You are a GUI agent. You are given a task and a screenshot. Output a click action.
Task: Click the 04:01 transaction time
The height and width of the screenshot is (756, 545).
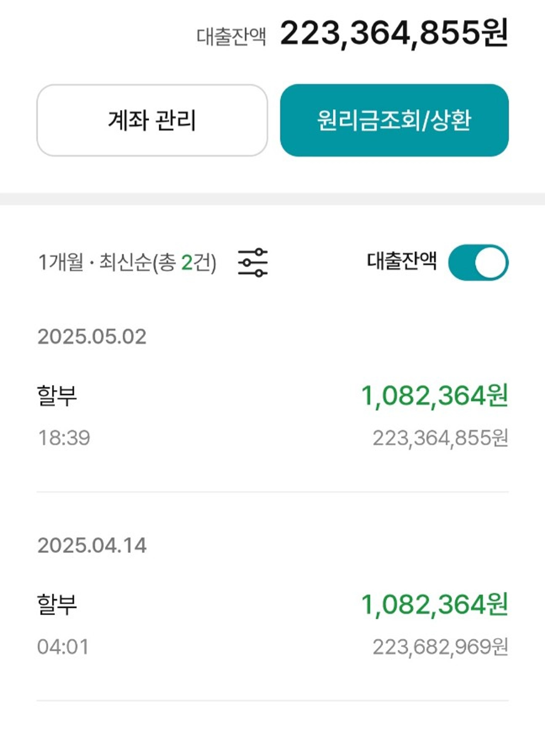point(63,647)
